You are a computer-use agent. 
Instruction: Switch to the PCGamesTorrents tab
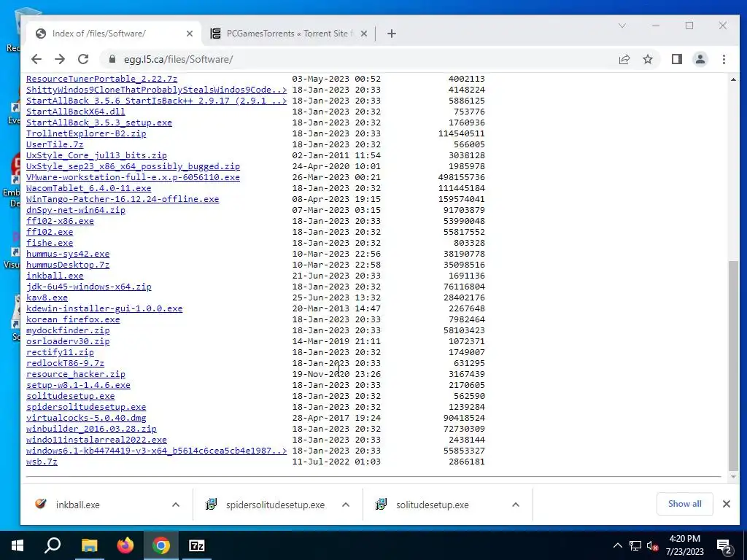(x=288, y=34)
